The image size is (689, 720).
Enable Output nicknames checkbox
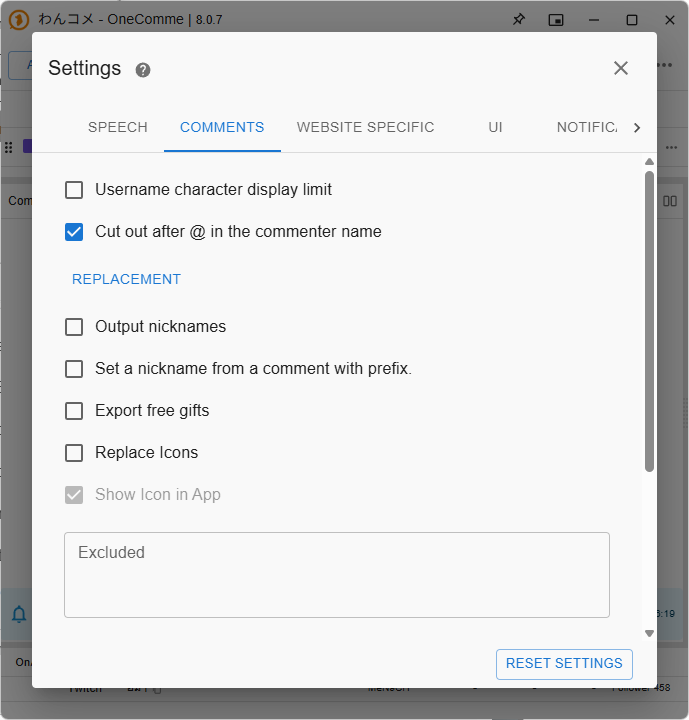coord(74,327)
